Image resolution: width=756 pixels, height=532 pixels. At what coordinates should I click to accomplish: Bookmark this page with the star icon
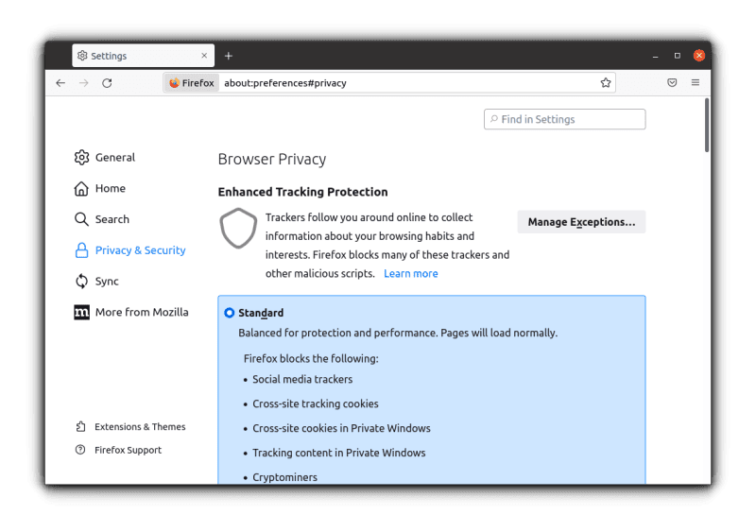[x=606, y=83]
